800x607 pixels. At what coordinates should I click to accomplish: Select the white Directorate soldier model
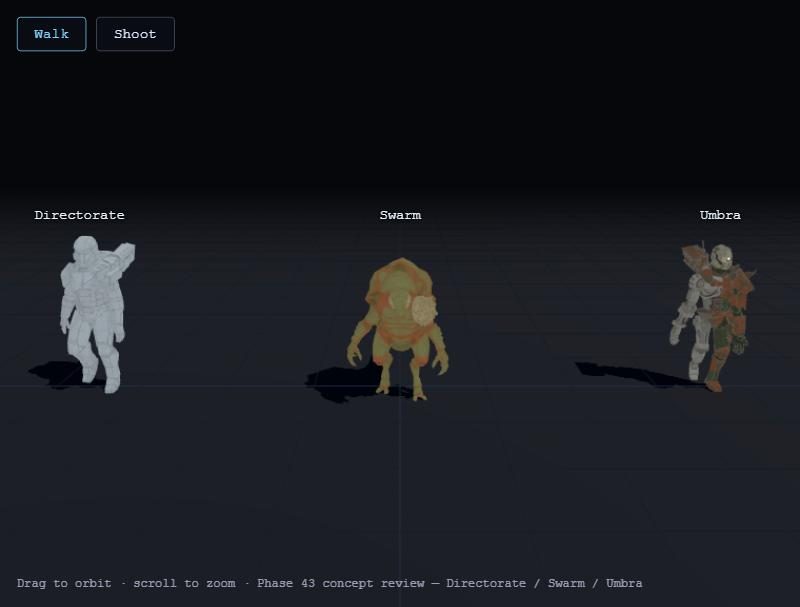coord(97,314)
